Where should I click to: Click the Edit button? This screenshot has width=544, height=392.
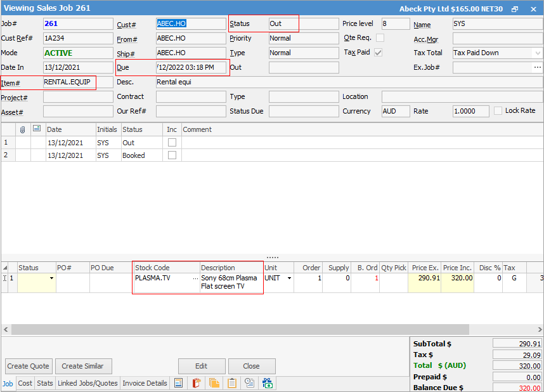coord(202,366)
